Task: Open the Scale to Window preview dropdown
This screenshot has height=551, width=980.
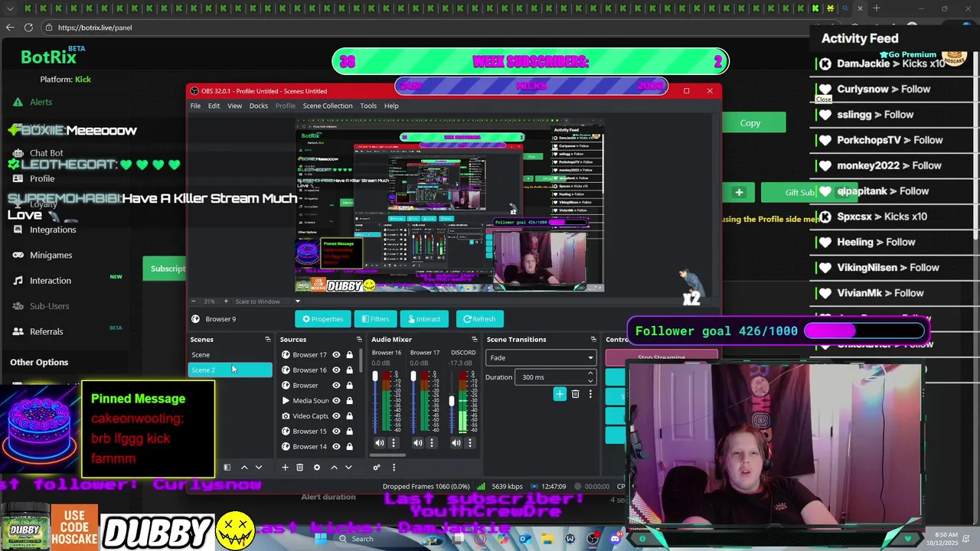Action: (x=268, y=302)
